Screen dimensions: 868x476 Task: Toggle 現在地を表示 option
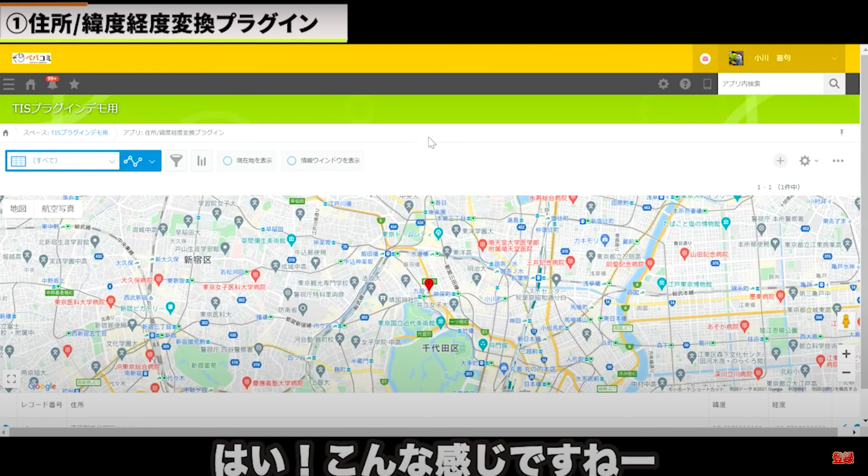pyautogui.click(x=247, y=161)
